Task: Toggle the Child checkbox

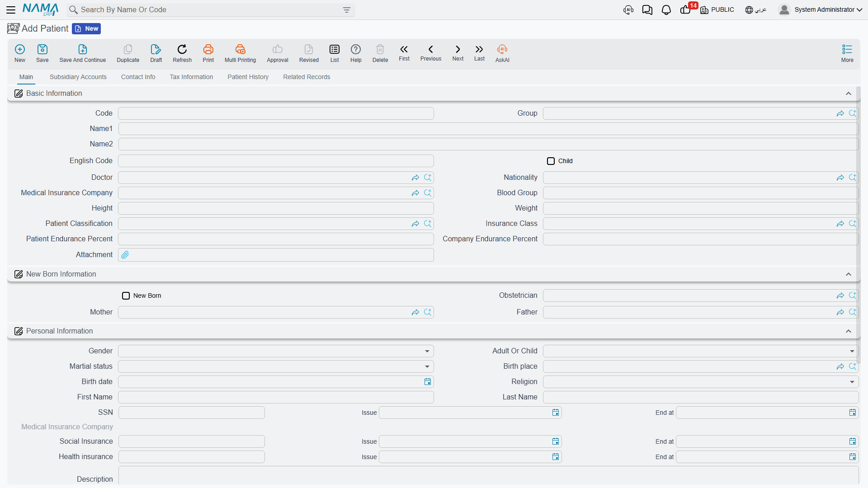Action: pos(551,161)
